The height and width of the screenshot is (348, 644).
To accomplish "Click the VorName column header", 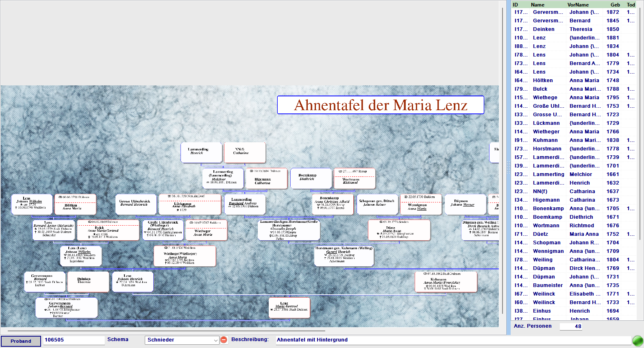I will point(578,5).
